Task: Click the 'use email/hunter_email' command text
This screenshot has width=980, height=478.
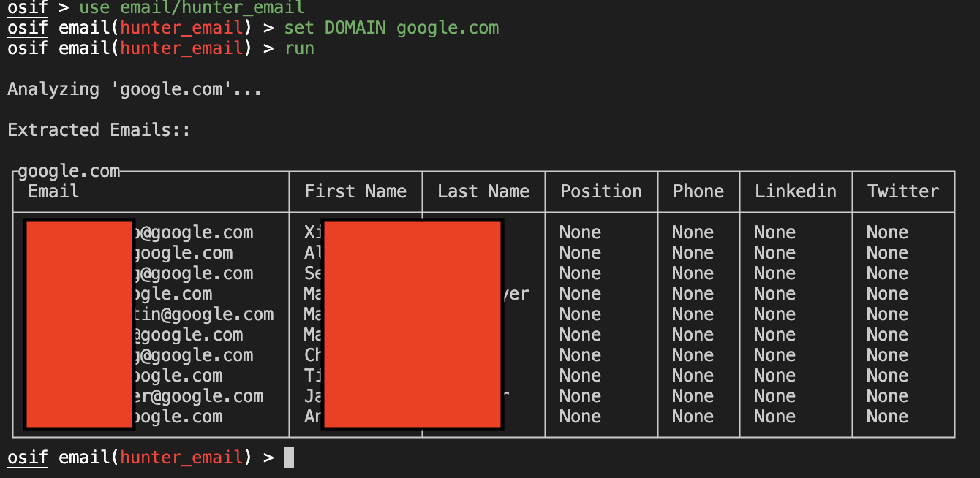Action: [x=192, y=8]
